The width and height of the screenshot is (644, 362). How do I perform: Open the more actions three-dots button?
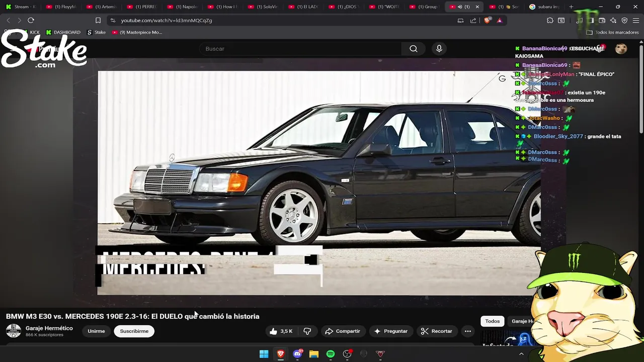click(467, 331)
